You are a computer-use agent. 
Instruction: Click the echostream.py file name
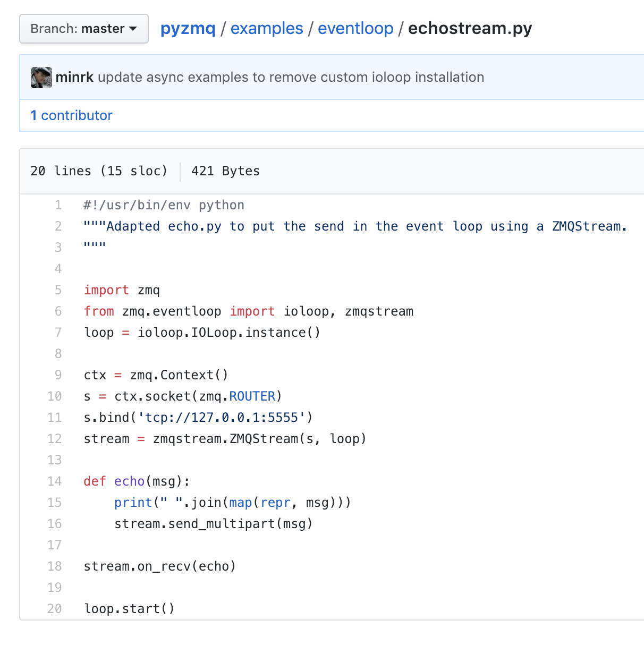470,28
